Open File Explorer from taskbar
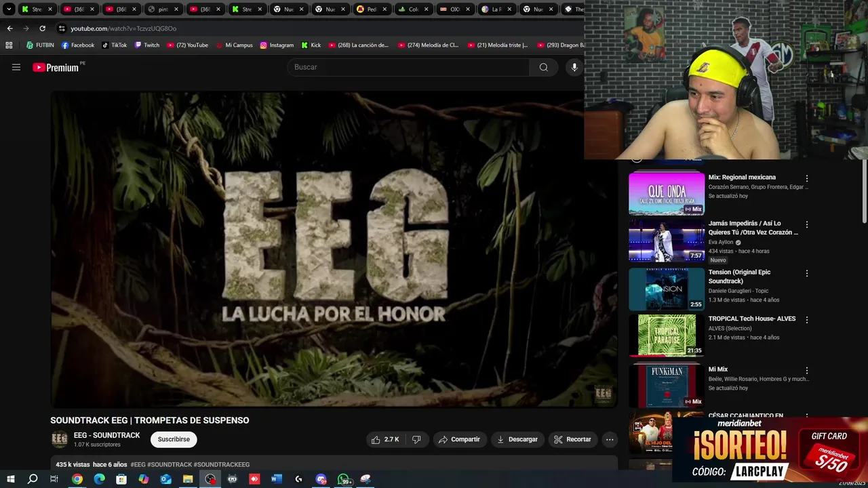This screenshot has width=868, height=488. coord(188,479)
